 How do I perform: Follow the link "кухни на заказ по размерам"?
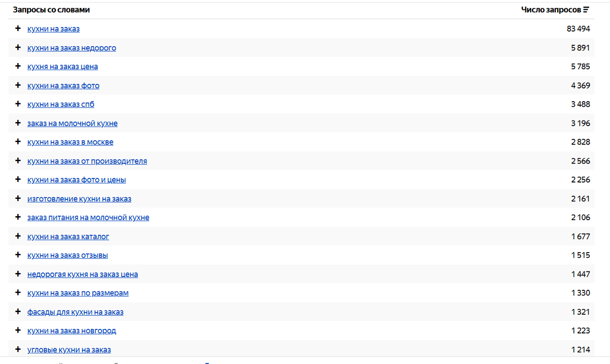click(x=78, y=293)
